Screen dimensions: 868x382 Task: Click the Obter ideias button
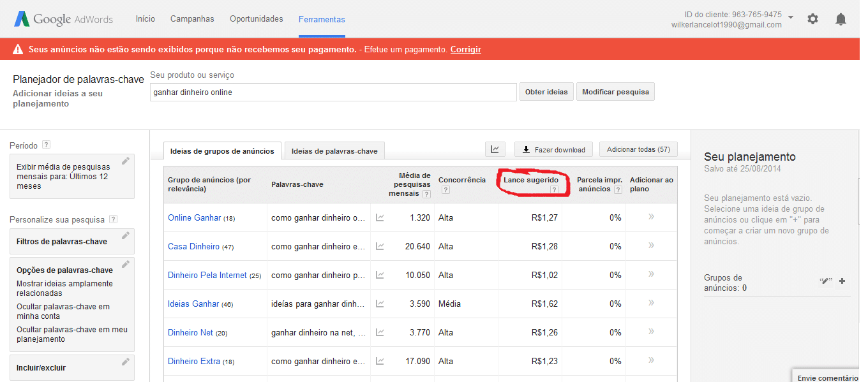546,92
